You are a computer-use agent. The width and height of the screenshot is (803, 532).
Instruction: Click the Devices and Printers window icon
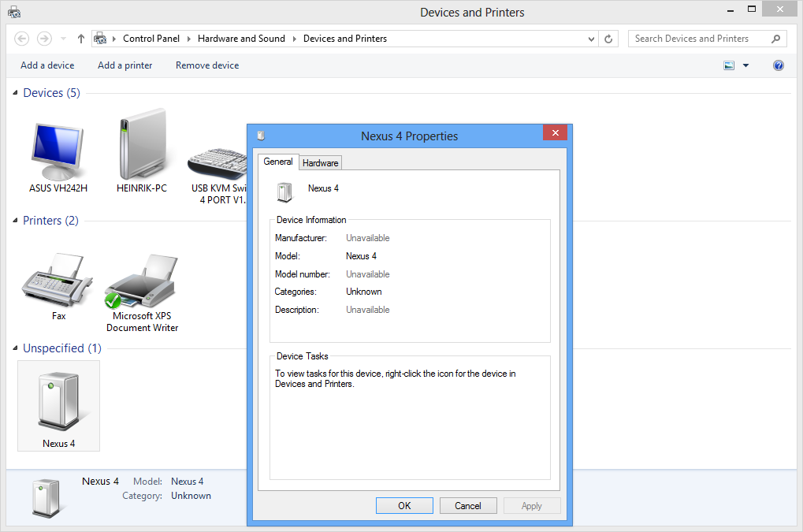pyautogui.click(x=14, y=13)
